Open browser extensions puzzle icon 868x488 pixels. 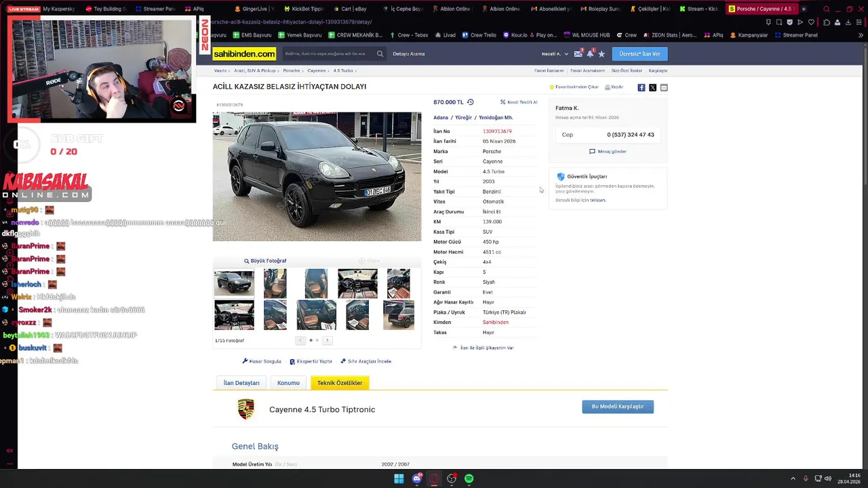pos(827,22)
